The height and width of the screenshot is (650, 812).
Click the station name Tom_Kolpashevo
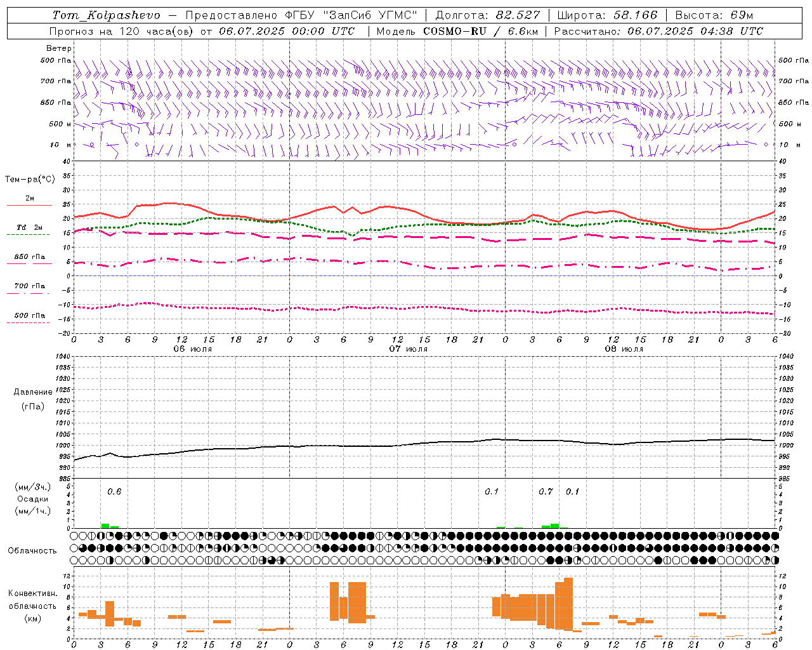(106, 15)
